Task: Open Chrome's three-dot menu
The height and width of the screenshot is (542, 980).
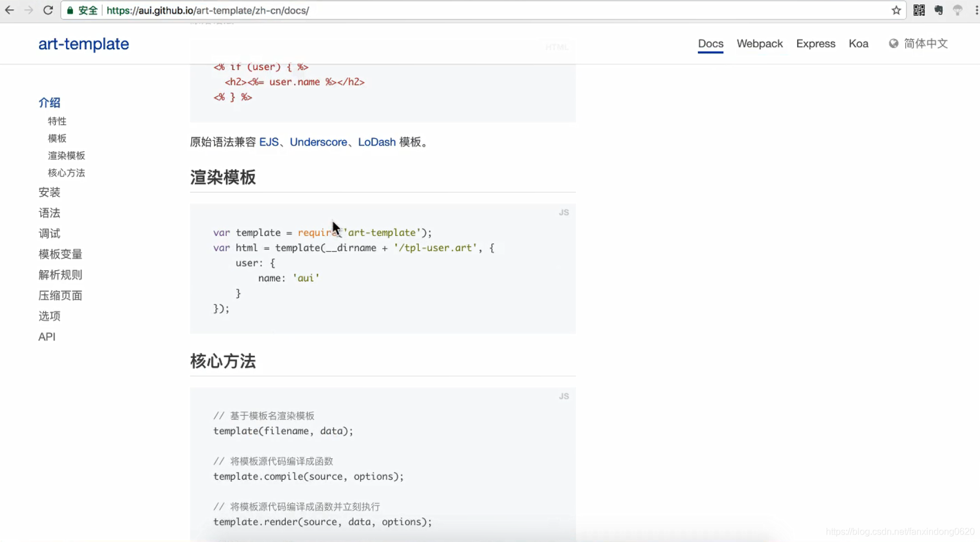Action: click(x=976, y=10)
